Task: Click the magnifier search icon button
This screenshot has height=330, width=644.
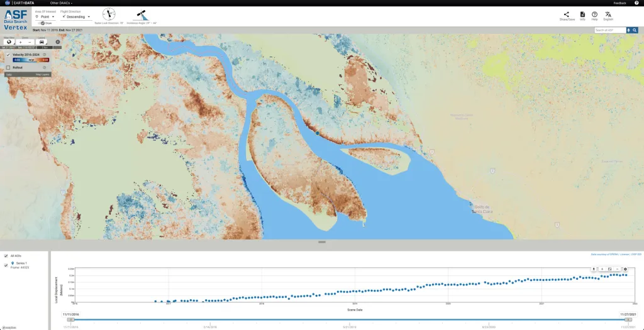Action: click(x=635, y=30)
